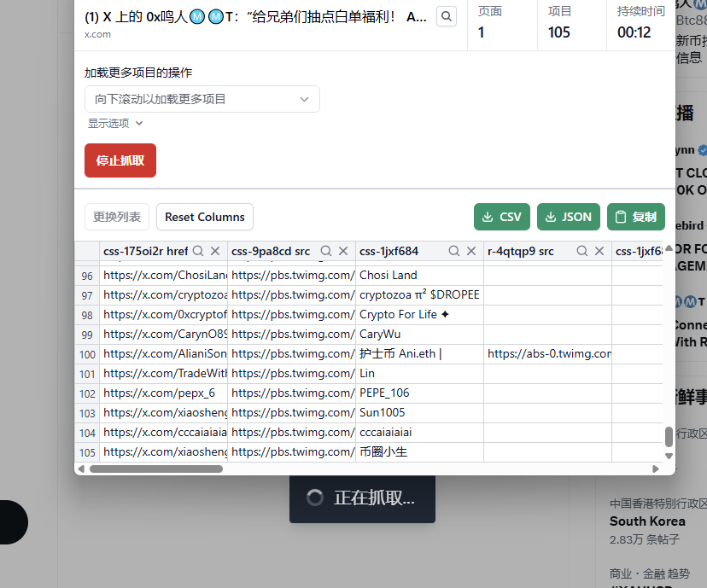Screen dimensions: 707x588
Task: Click the 项目 count value 105
Action: 558,32
